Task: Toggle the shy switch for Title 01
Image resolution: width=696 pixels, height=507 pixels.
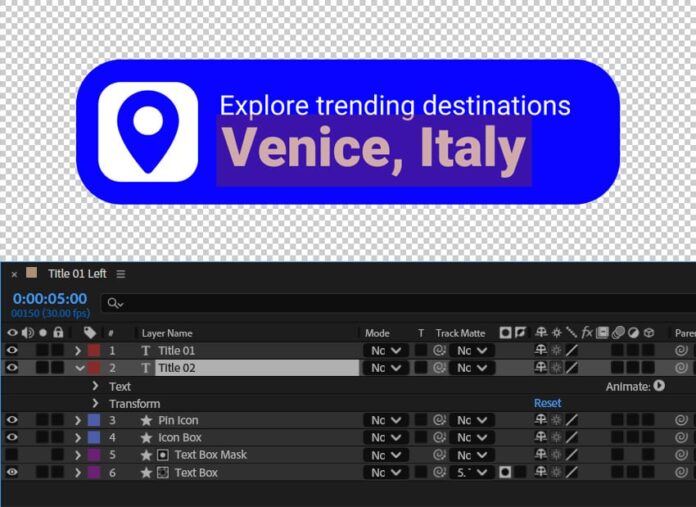Action: pyautogui.click(x=541, y=350)
